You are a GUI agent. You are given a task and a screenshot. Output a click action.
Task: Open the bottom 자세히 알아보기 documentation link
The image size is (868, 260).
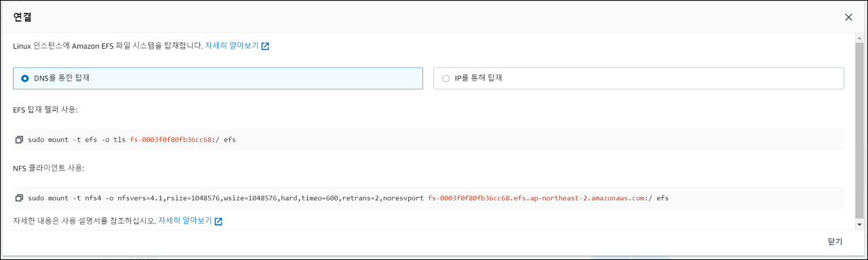[x=191, y=221]
